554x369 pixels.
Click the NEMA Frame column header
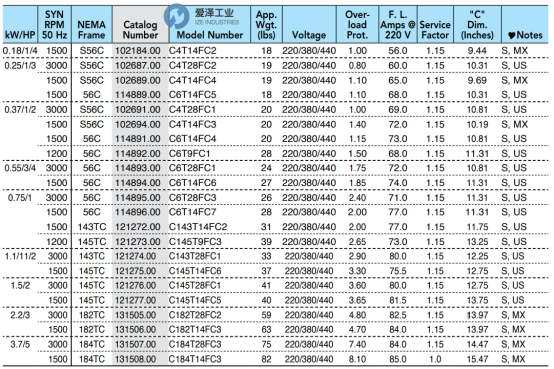[x=92, y=30]
